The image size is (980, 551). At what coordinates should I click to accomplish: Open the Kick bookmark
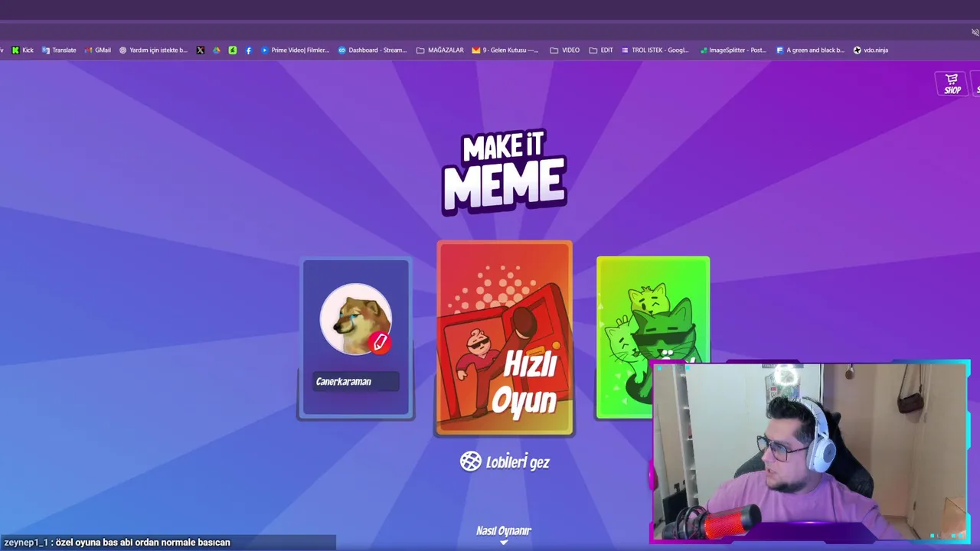pos(22,50)
